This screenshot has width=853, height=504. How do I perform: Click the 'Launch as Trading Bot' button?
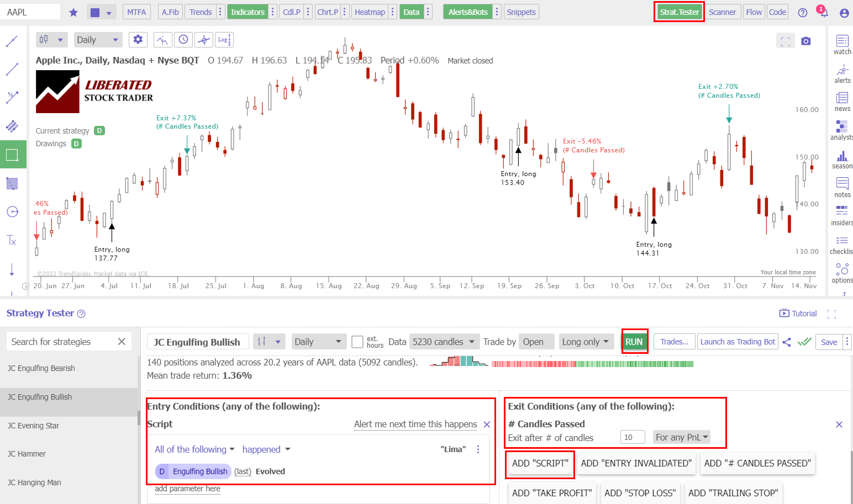click(x=738, y=341)
